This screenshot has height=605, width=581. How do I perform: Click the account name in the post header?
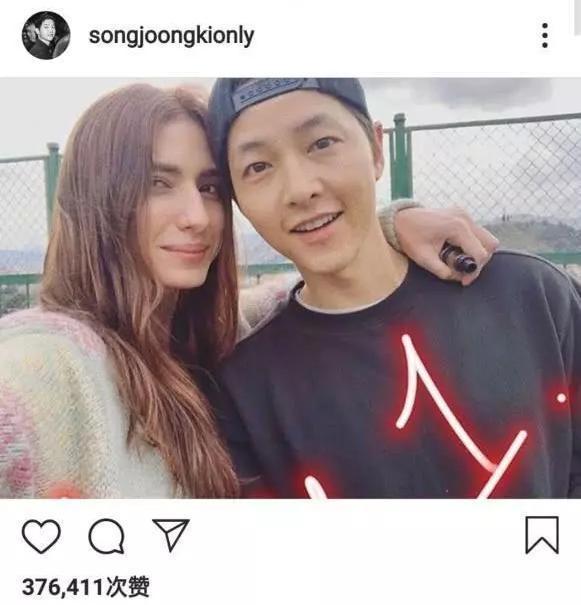171,37
